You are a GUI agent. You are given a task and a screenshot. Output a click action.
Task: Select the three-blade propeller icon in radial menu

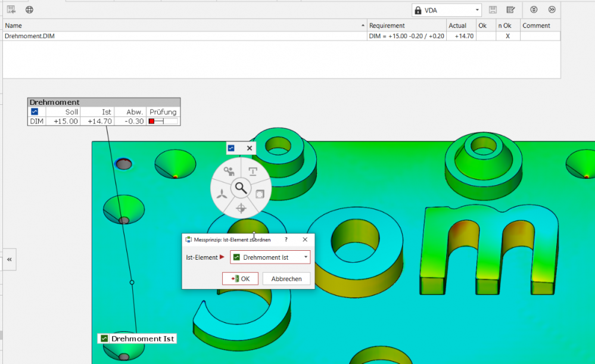(221, 194)
